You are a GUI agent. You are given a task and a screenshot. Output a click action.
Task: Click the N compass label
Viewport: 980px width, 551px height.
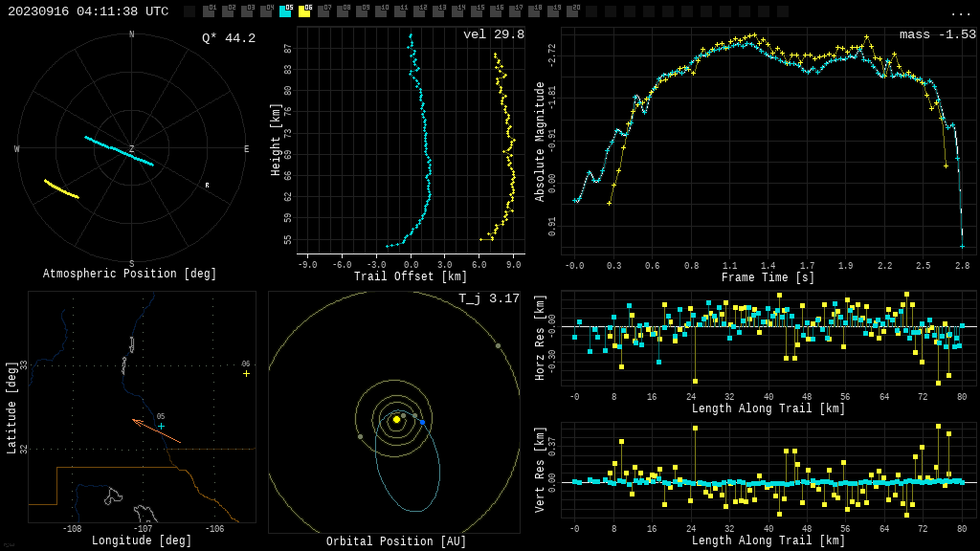click(x=132, y=34)
